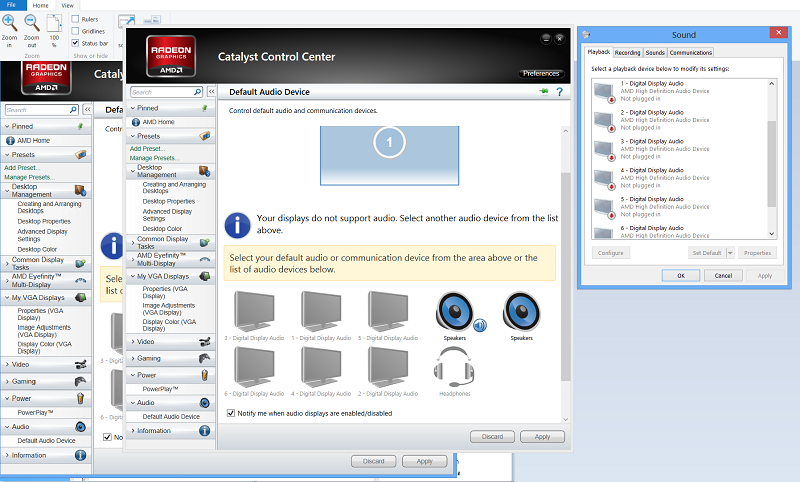Viewport: 800px width, 482px height.
Task: Open the Sounds tab in Sound dialog
Action: [655, 53]
